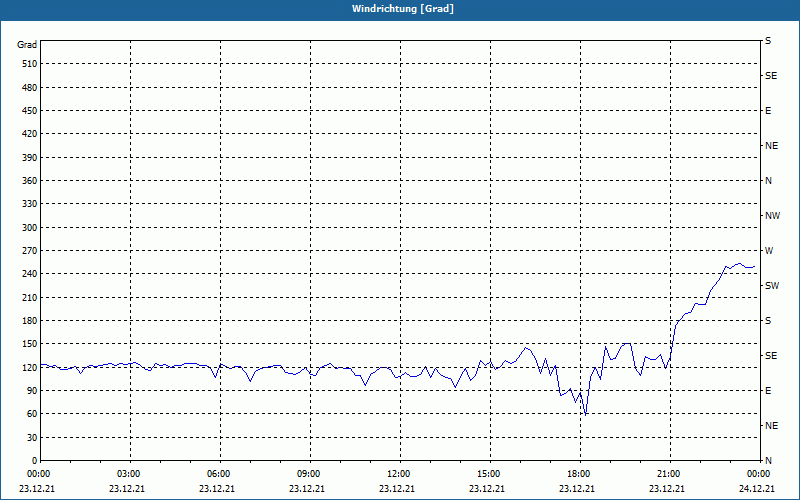Select the W compass label

pyautogui.click(x=769, y=251)
